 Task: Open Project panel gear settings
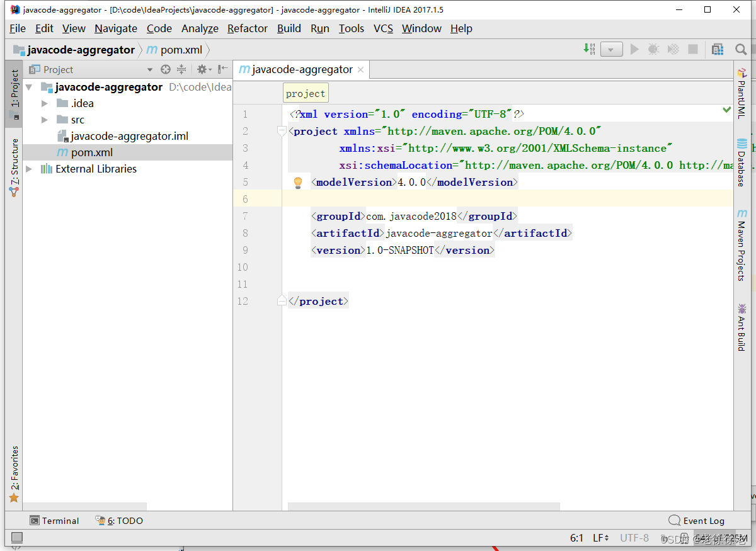pos(203,69)
